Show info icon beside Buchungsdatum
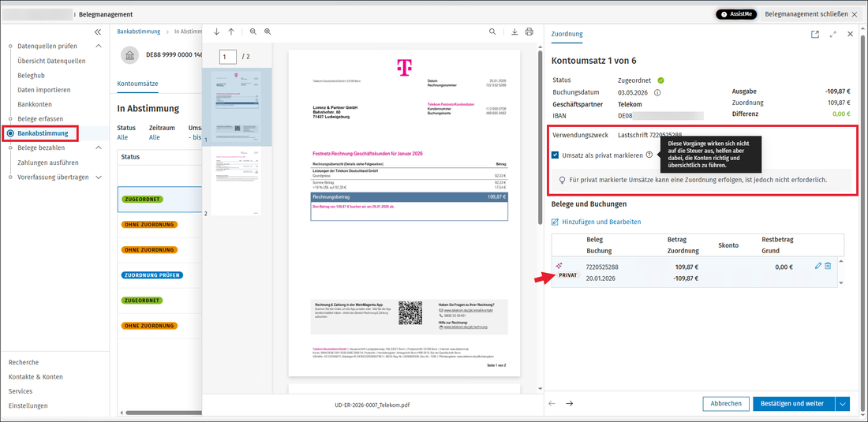The height and width of the screenshot is (422, 868). (x=657, y=92)
